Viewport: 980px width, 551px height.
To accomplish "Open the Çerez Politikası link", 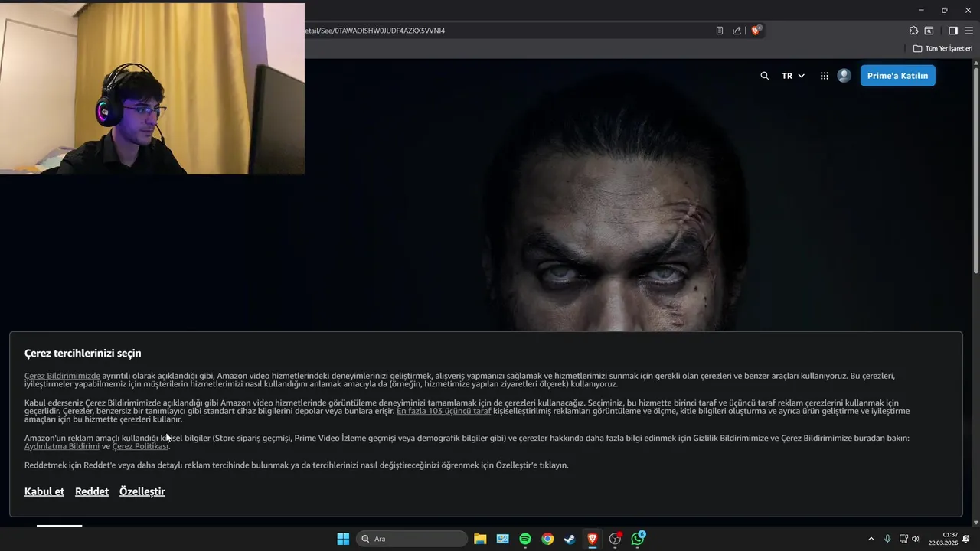I will pos(141,446).
